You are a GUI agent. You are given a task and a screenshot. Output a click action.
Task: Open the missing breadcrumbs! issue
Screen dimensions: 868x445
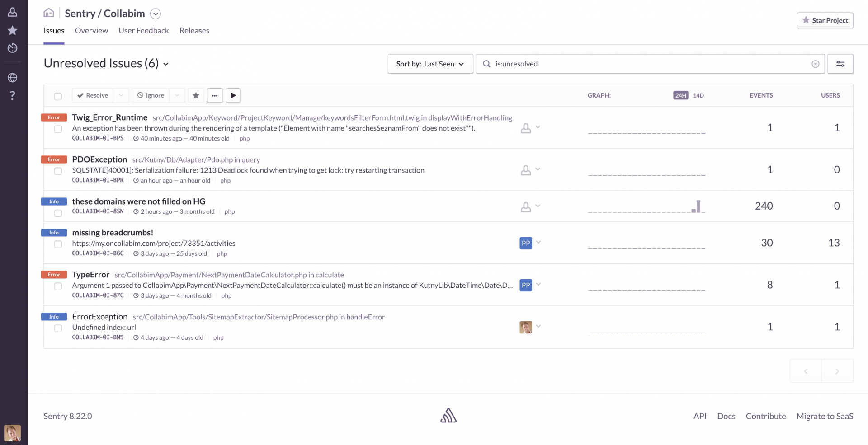coord(113,233)
